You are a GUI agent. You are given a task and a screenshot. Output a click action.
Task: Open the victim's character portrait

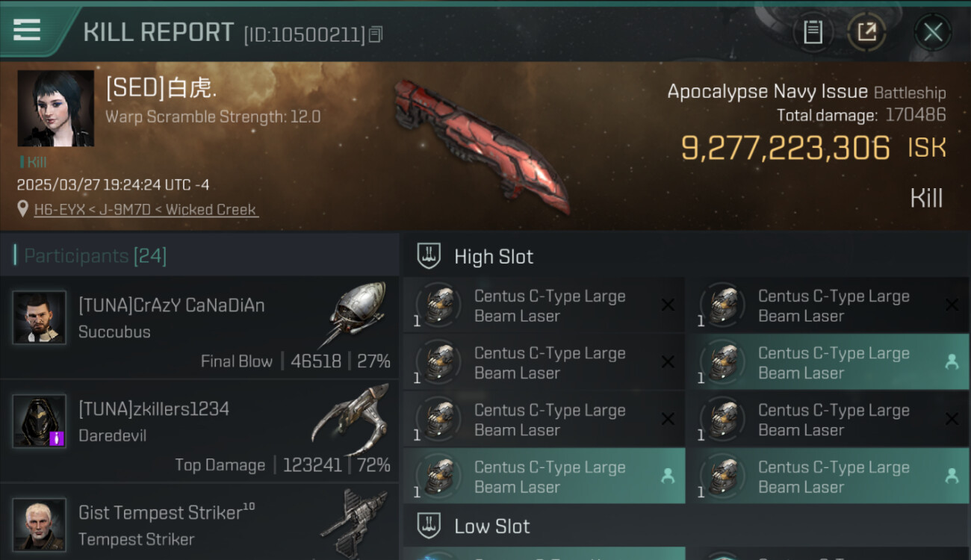click(x=56, y=108)
